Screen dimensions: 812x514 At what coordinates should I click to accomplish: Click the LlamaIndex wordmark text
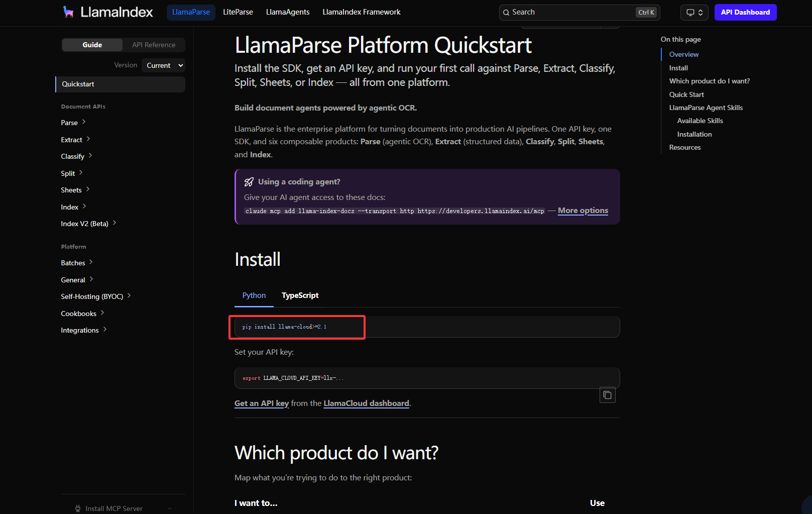tap(117, 12)
